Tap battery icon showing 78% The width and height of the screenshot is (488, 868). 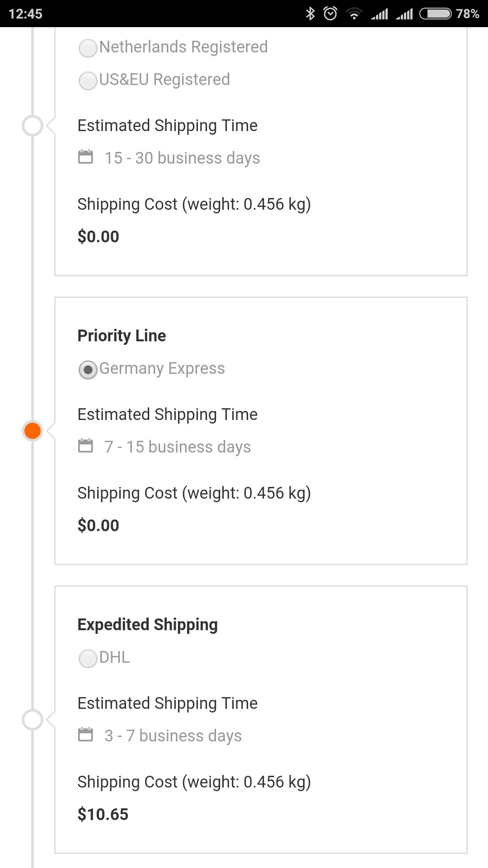[x=435, y=14]
